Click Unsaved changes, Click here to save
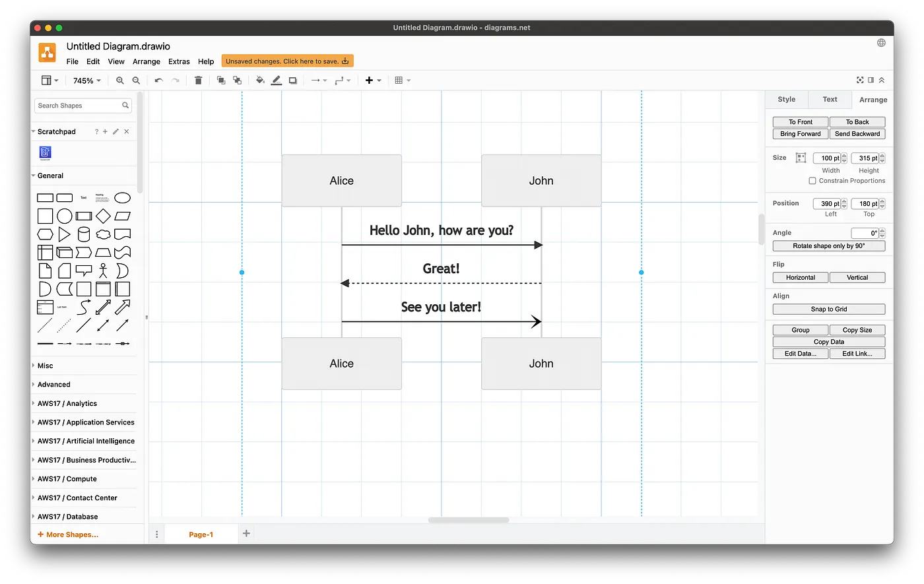Image resolution: width=924 pixels, height=584 pixels. click(287, 59)
